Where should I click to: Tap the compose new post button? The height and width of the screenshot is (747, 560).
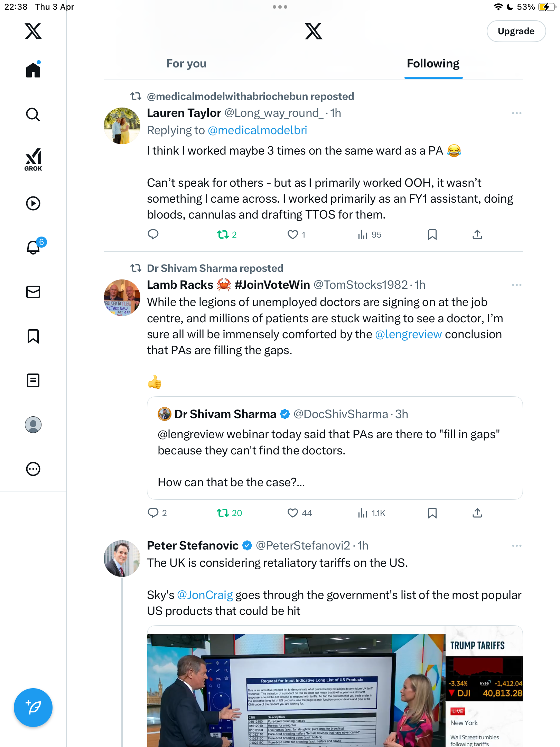pos(33,708)
